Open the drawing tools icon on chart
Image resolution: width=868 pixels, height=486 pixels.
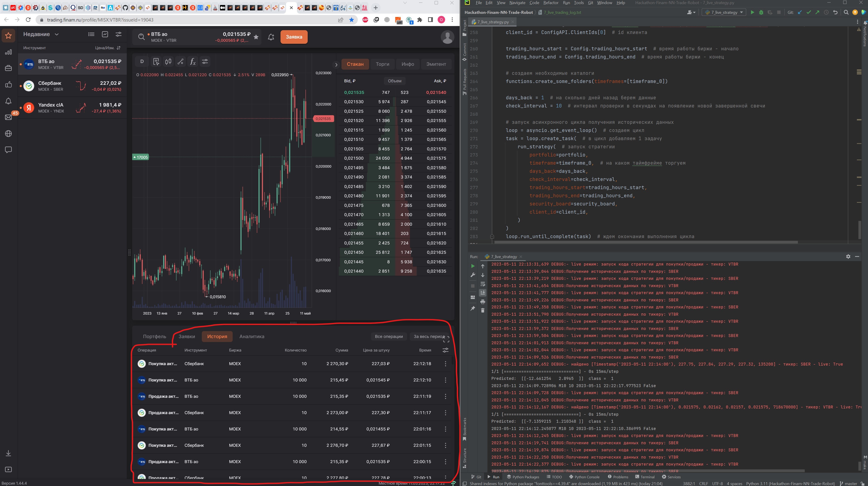tap(181, 62)
